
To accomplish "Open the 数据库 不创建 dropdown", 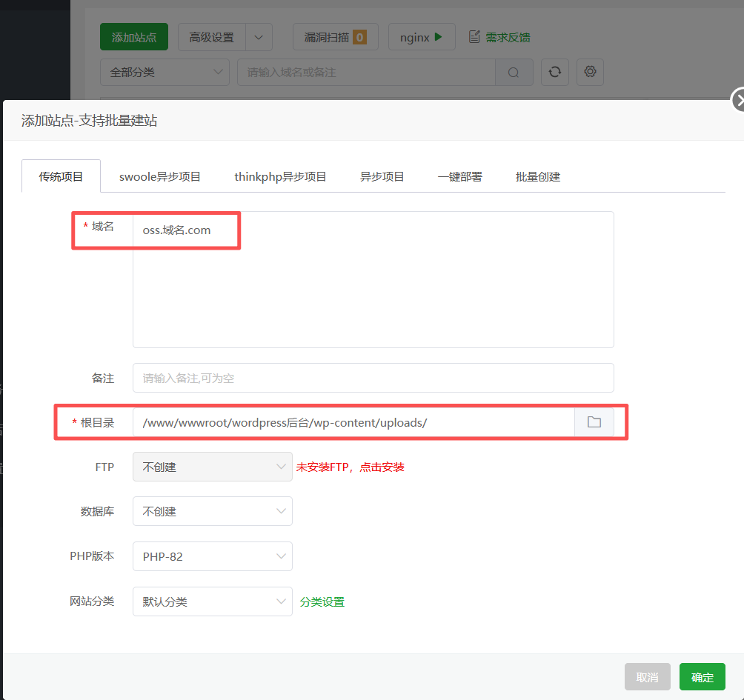I will (212, 511).
